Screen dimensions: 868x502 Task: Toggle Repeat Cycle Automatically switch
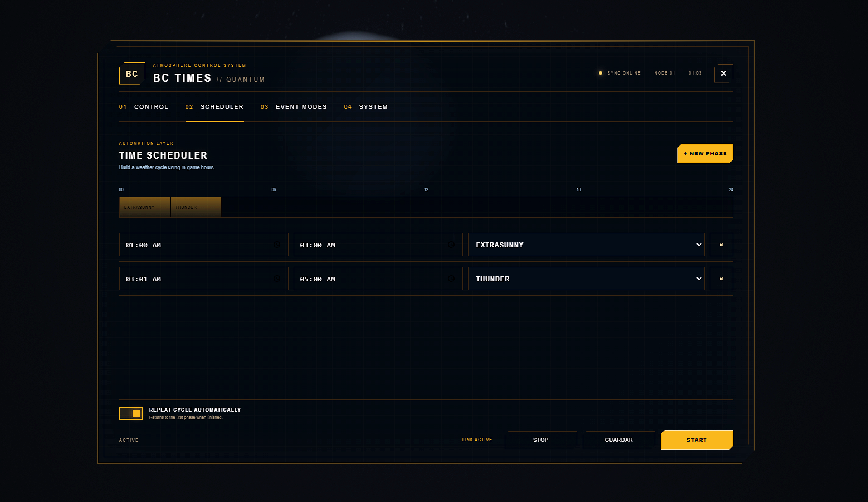click(131, 413)
